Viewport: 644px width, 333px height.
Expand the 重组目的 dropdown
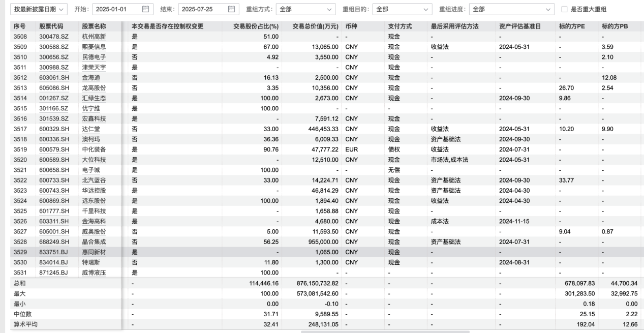click(x=402, y=9)
